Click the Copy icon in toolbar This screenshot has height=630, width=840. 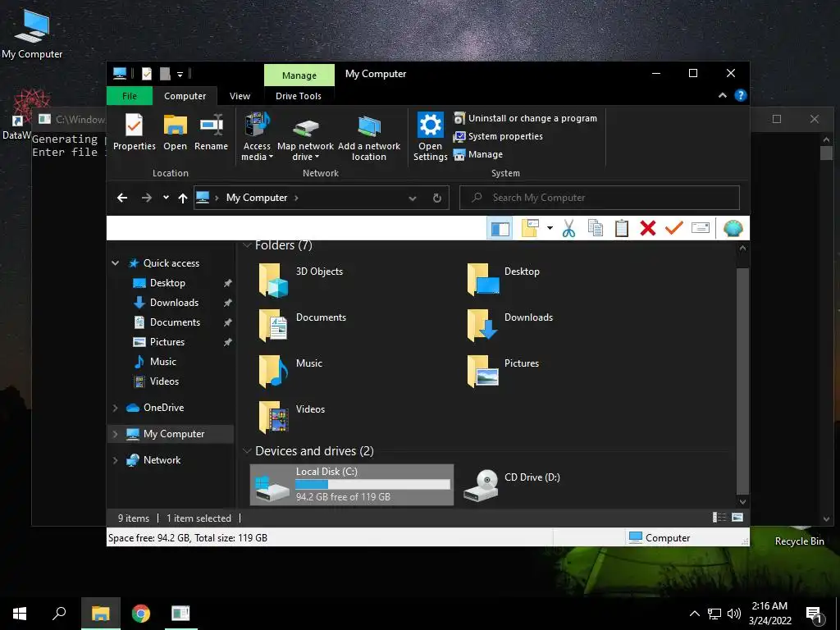(596, 228)
